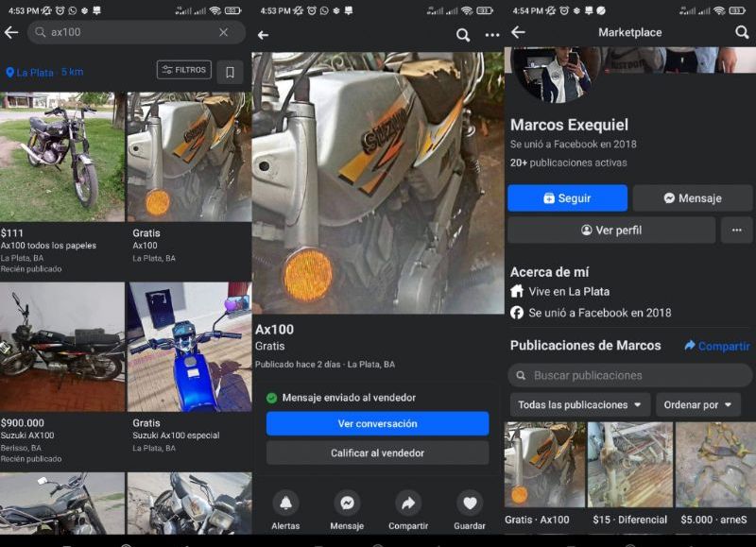Go back from Marketplace profile screen

518,32
